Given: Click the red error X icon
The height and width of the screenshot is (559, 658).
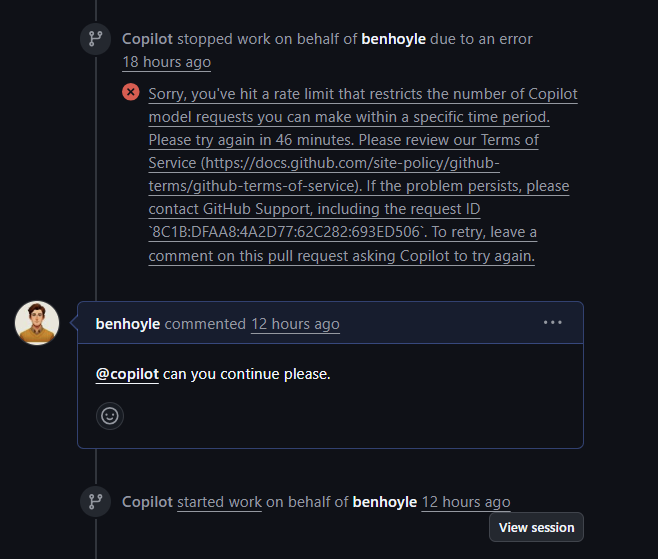Looking at the screenshot, I should click(x=131, y=92).
